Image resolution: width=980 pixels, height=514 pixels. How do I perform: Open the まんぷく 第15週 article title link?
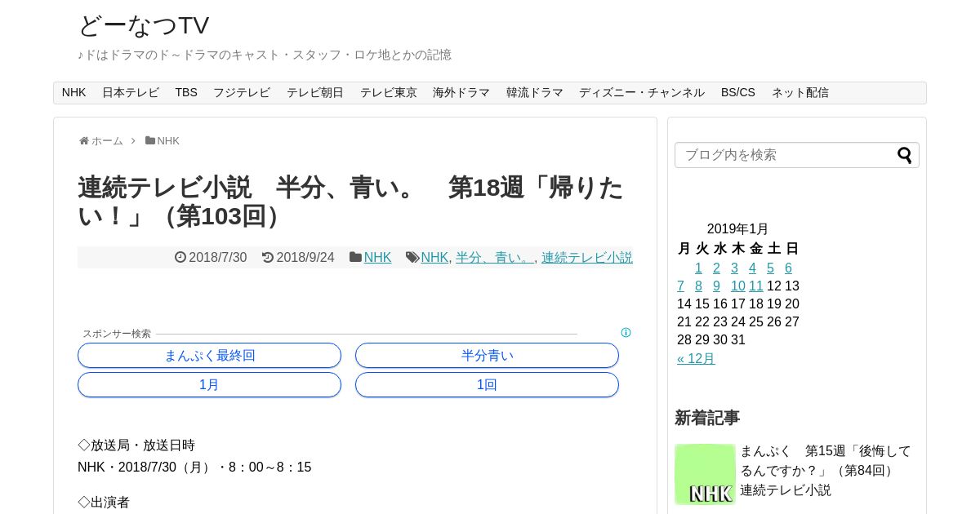click(826, 471)
